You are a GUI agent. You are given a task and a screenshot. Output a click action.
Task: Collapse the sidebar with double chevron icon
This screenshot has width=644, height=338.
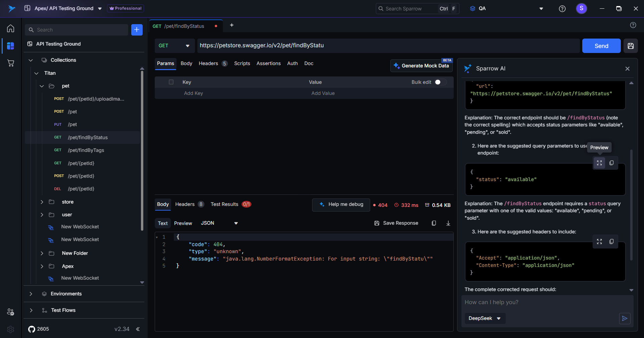pos(138,329)
